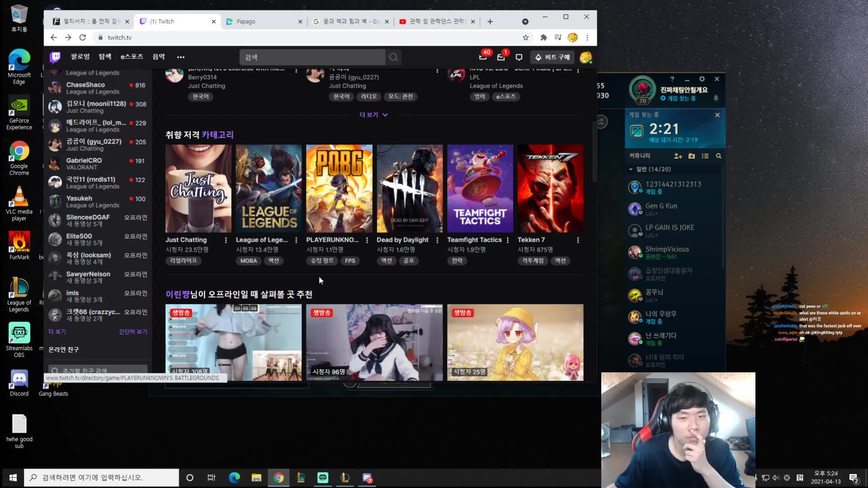Screen dimensions: 868x488
Task: Open ChaseShaco channel in sidebar
Action: click(98, 88)
